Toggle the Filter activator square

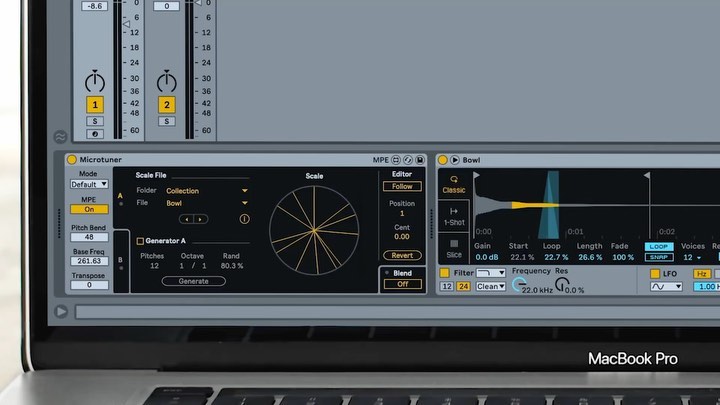point(445,273)
